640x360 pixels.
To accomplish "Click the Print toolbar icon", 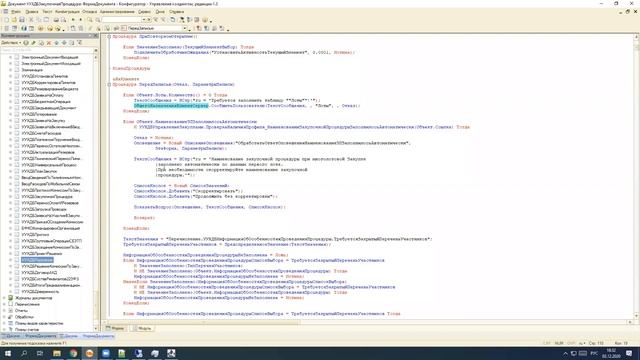I will [56, 20].
